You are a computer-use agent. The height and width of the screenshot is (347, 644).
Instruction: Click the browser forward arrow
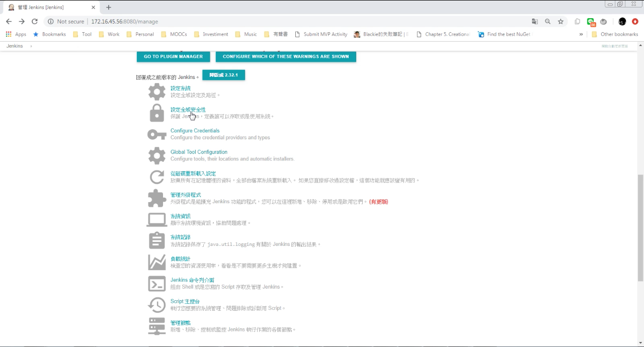(x=22, y=22)
